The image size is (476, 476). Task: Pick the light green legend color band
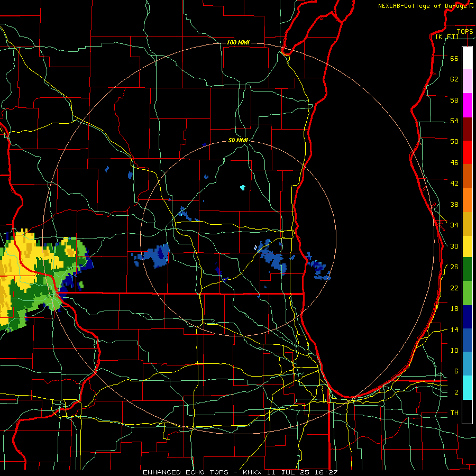click(x=467, y=293)
